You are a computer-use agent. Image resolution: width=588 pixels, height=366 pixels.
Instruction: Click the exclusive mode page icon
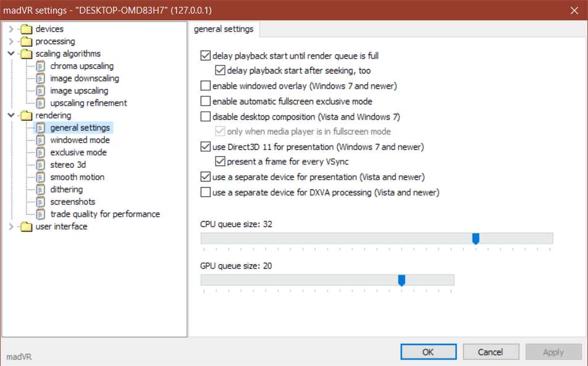click(41, 152)
